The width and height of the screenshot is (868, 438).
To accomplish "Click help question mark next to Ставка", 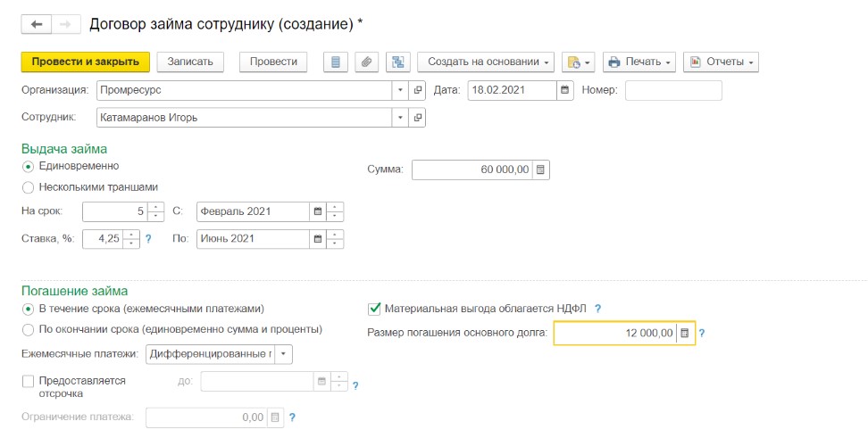I will tap(148, 239).
